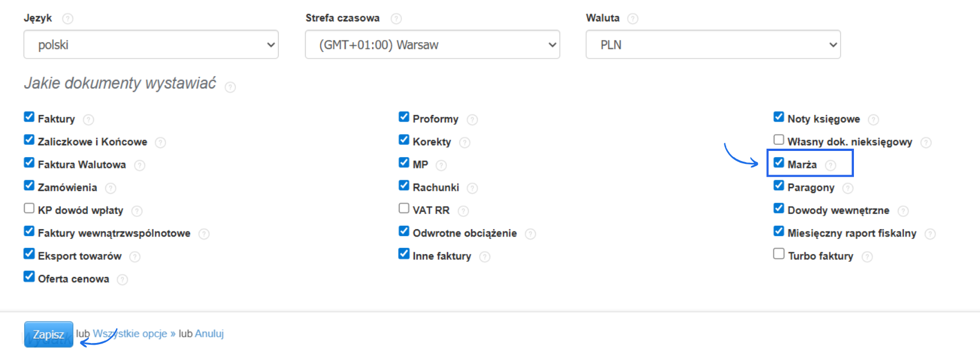980x352 pixels.
Task: Open help tooltip for Proformy
Action: [472, 119]
